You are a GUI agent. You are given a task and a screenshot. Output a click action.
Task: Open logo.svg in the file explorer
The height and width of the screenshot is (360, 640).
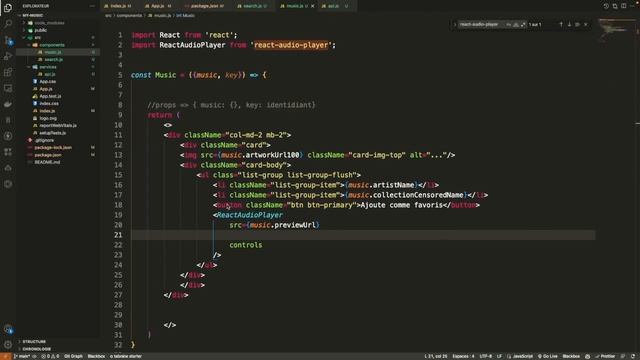click(x=57, y=118)
